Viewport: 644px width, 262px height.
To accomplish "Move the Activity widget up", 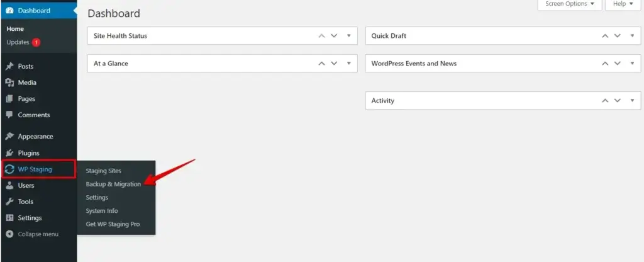I will click(605, 100).
